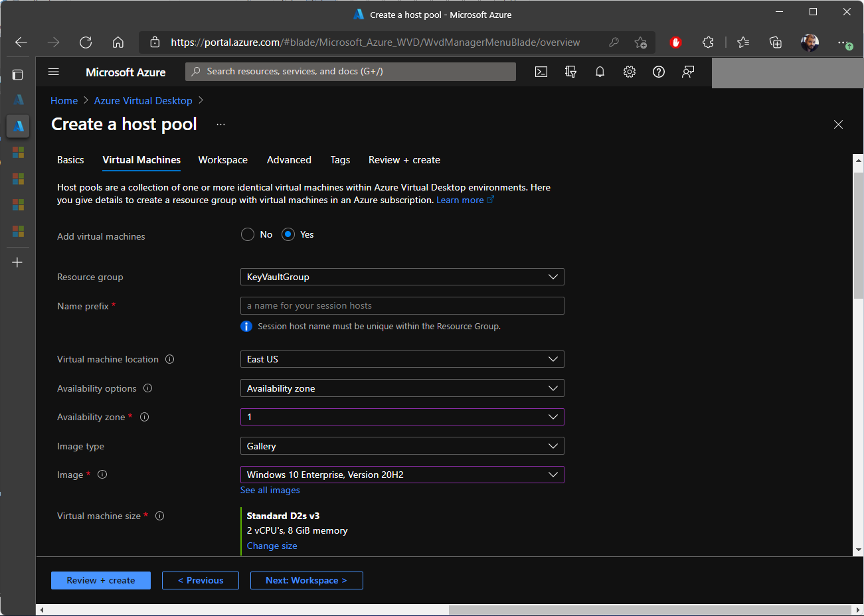Viewport: 864px width, 616px height.
Task: Open saved password key icon
Action: [x=614, y=42]
